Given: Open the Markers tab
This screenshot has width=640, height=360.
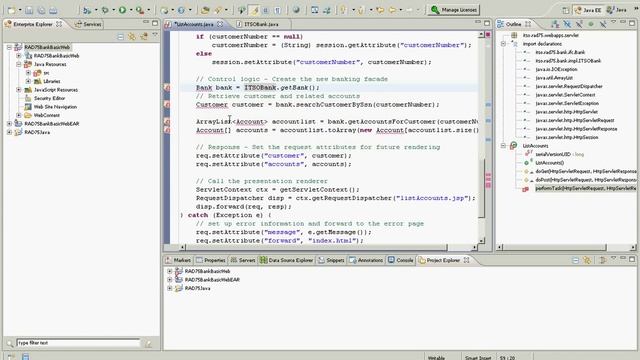Looking at the screenshot, I should (x=178, y=260).
